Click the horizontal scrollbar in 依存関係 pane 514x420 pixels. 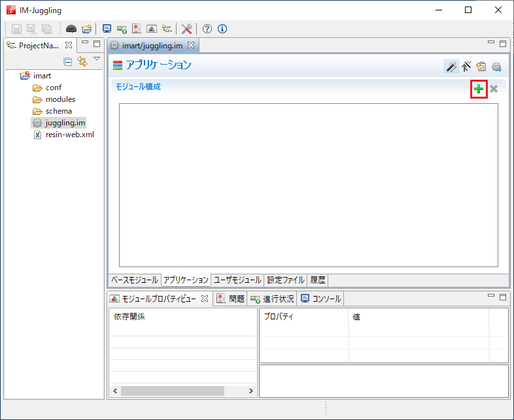click(172, 391)
